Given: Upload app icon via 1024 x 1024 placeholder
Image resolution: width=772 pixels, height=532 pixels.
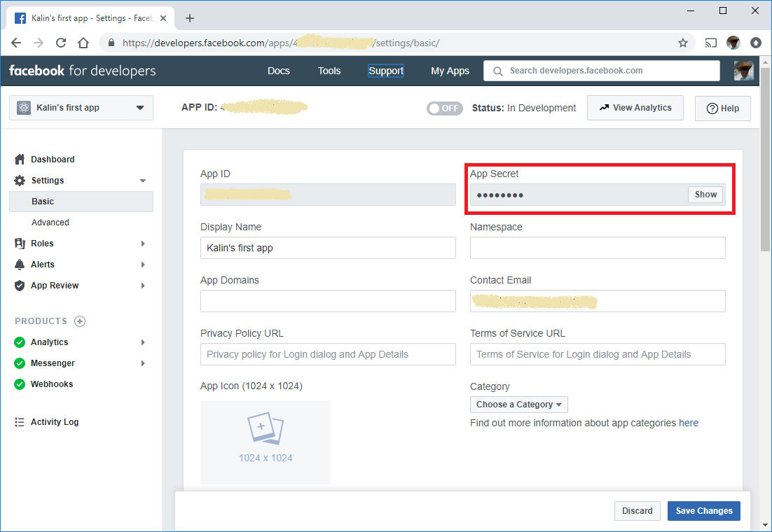Looking at the screenshot, I should pyautogui.click(x=266, y=442).
